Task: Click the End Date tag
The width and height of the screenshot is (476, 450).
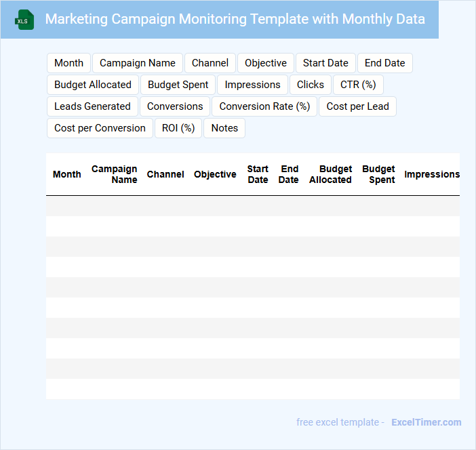Action: (384, 63)
